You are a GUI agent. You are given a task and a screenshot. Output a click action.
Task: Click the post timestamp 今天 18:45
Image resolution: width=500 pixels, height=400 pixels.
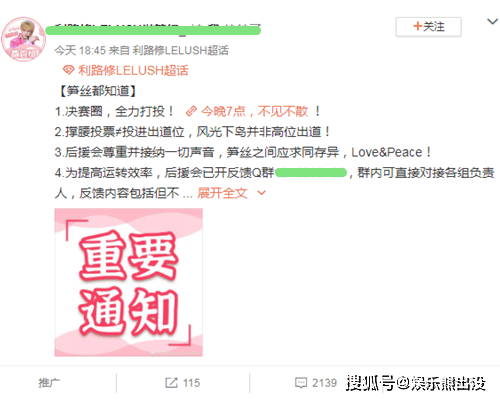point(80,50)
